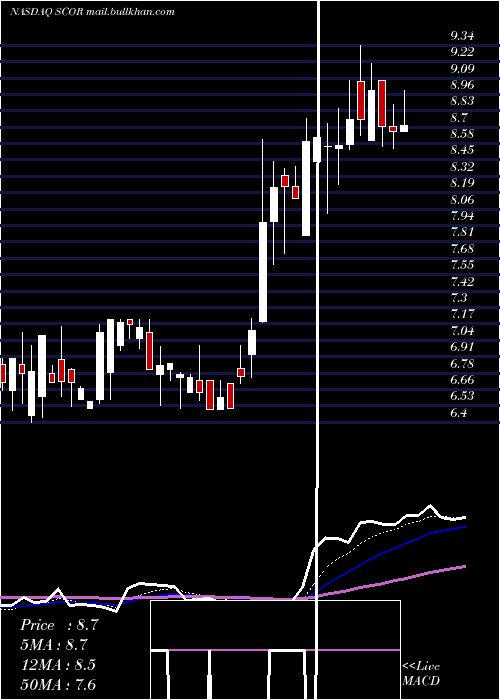Click the tall white breakout candle from 7.17 to 7.94
Screen dimensions: 500x700
263,272
